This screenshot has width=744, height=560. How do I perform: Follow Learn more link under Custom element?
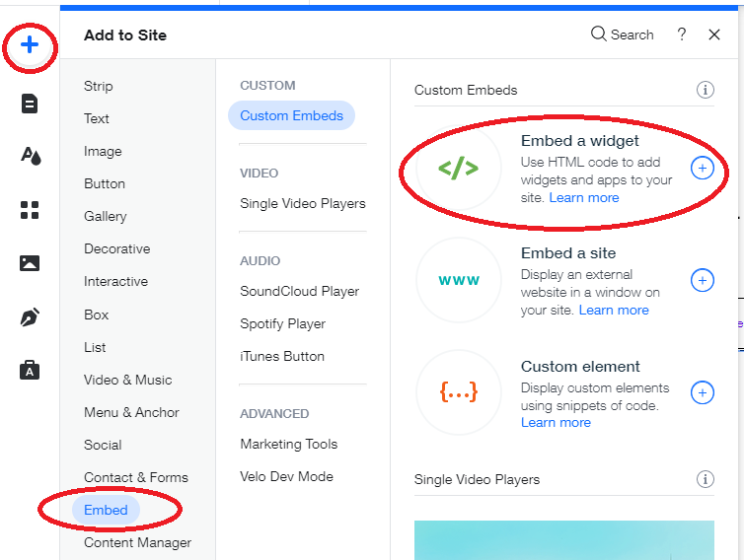pos(556,423)
